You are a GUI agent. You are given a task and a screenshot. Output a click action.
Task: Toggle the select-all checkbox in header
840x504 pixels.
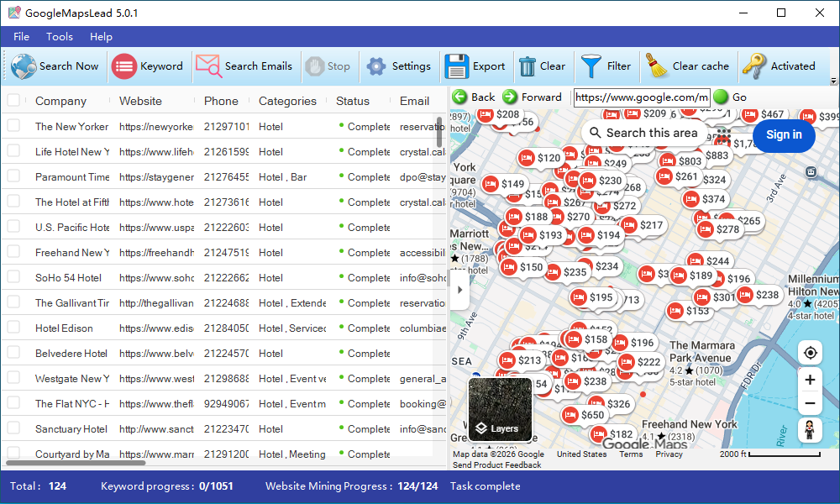[x=13, y=101]
